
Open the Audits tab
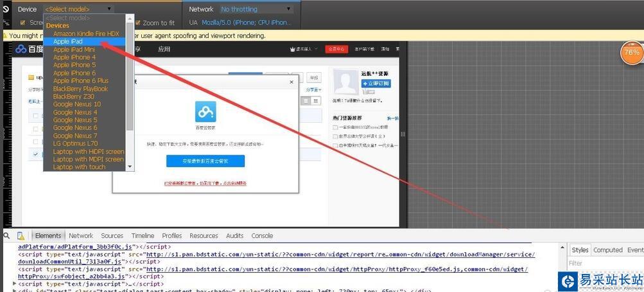[235, 235]
